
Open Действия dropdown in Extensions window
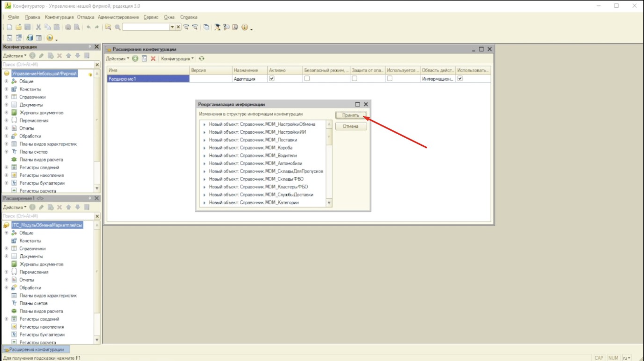117,58
